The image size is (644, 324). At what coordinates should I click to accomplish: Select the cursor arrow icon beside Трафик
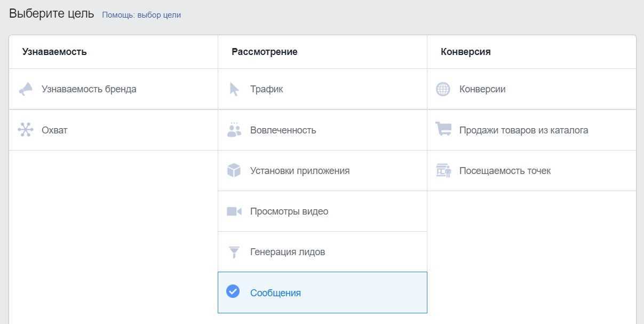click(234, 89)
